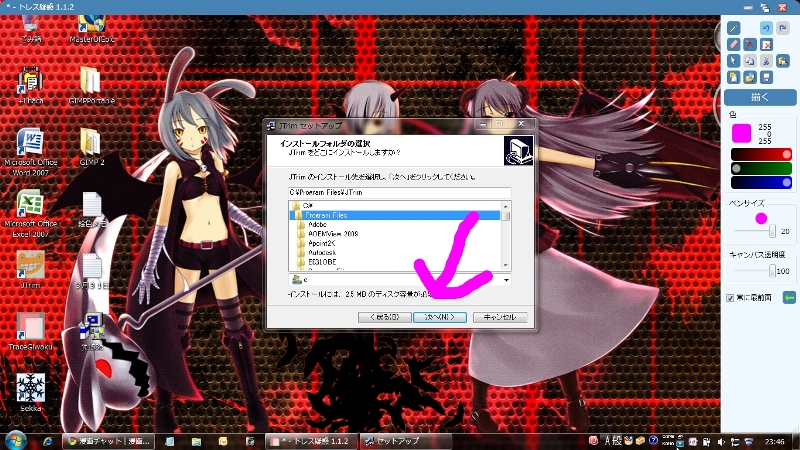The width and height of the screenshot is (800, 450).
Task: Click the pen size slider
Action: tap(755, 231)
